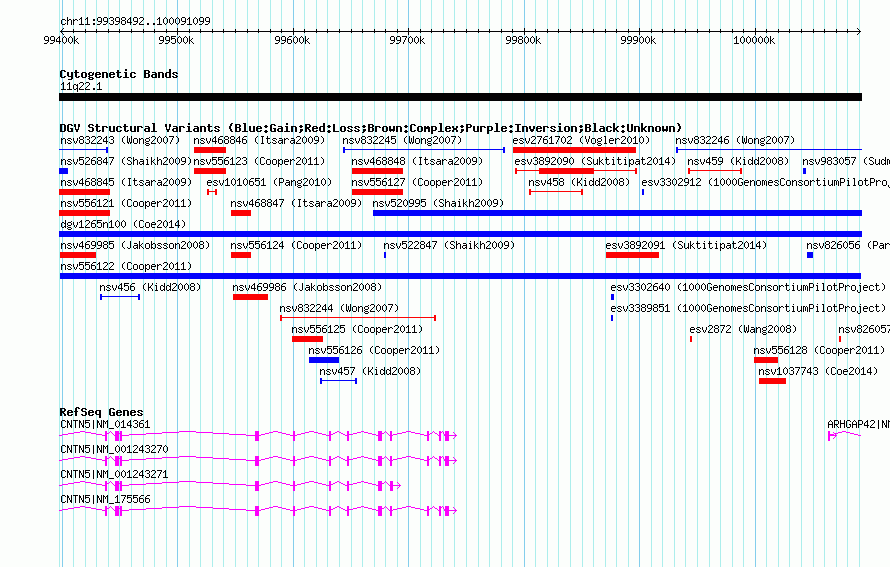Click nsv468848 (Itsara2009) variant label

tap(417, 161)
